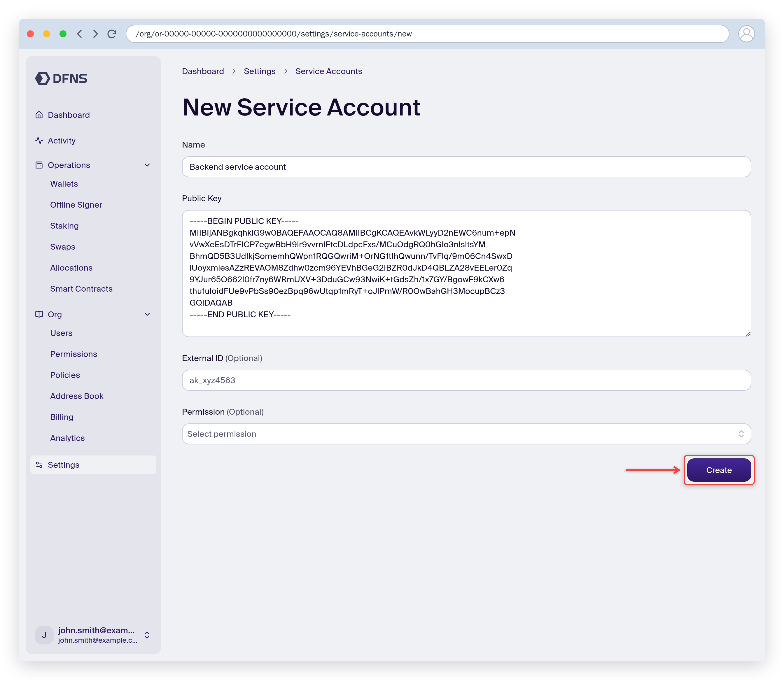Follow the Dashboard breadcrumb link
Screen dimensions: 784x680
(203, 71)
